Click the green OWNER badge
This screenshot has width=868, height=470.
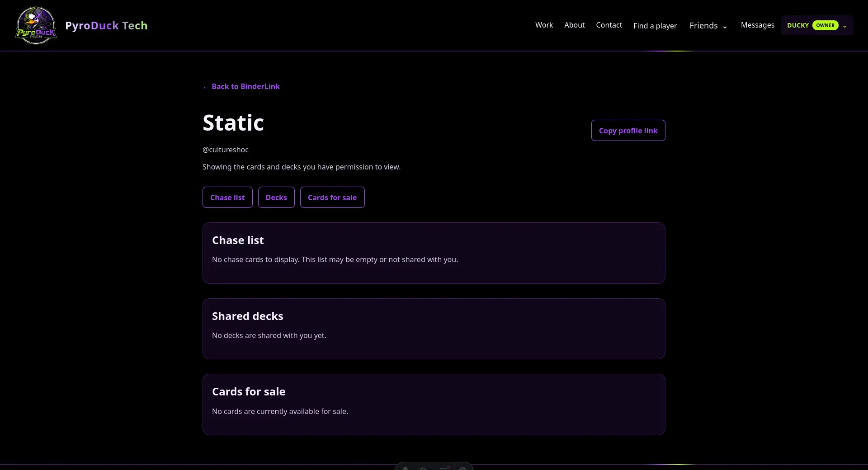tap(825, 25)
